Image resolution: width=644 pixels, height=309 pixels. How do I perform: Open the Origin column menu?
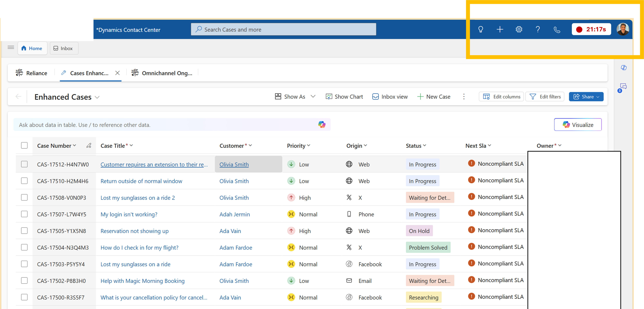(365, 145)
